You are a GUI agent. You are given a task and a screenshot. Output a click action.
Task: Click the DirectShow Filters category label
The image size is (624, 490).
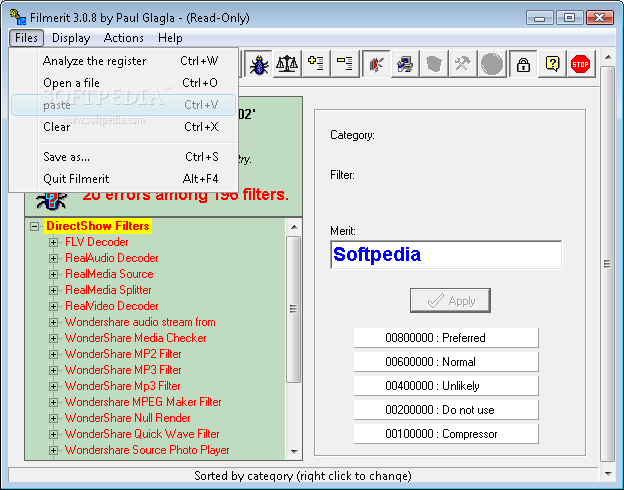pos(98,226)
